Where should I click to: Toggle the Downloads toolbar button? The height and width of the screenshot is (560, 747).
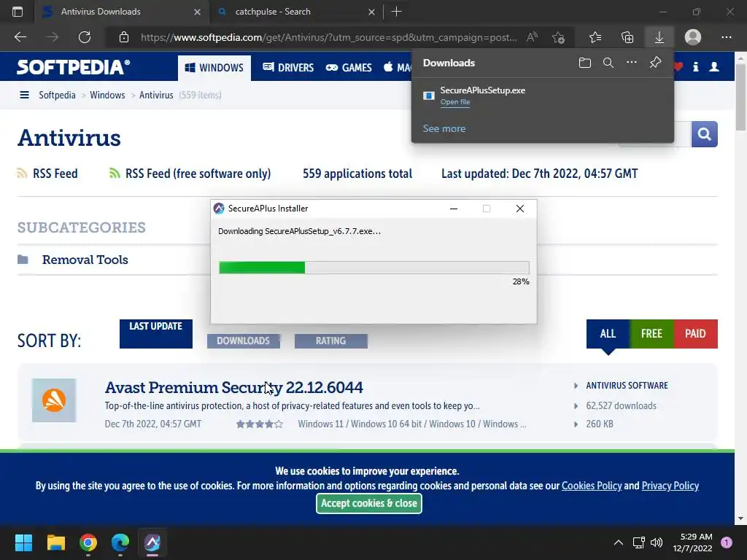click(x=659, y=37)
